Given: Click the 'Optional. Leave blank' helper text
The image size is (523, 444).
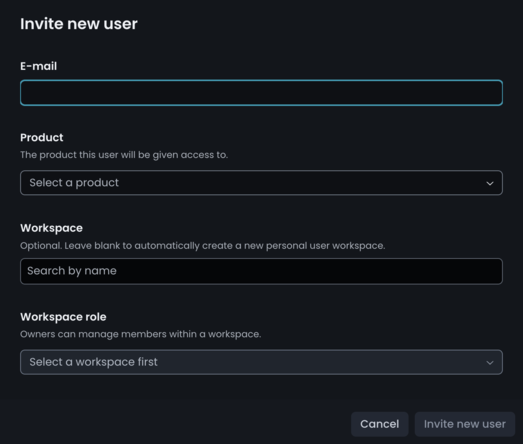Looking at the screenshot, I should coord(202,246).
